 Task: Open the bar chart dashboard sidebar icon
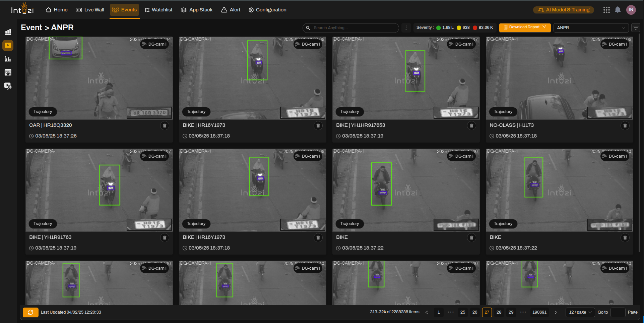tap(8, 32)
